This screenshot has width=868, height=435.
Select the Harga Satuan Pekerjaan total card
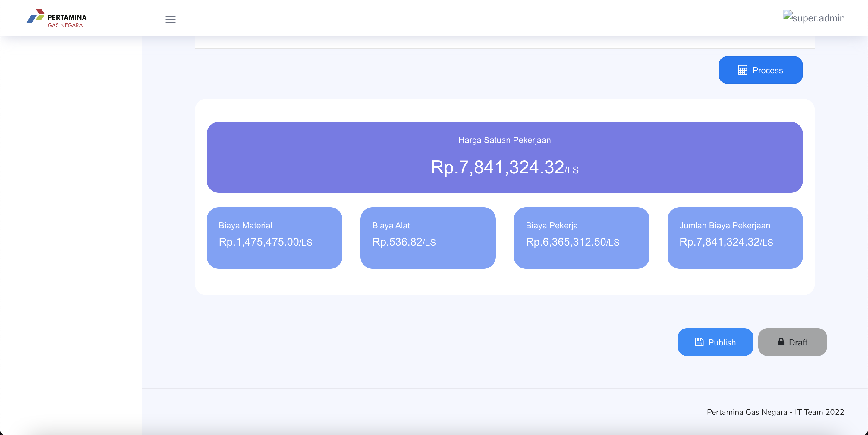click(505, 157)
